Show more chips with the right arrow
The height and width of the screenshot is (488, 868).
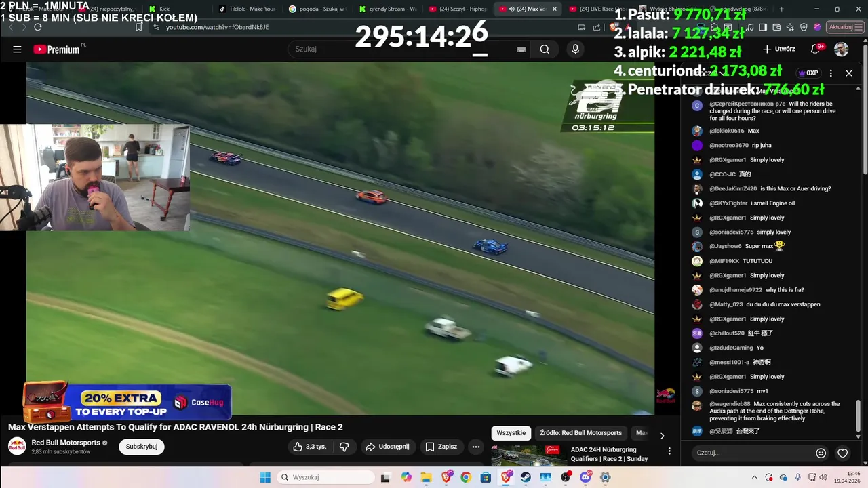tap(663, 434)
